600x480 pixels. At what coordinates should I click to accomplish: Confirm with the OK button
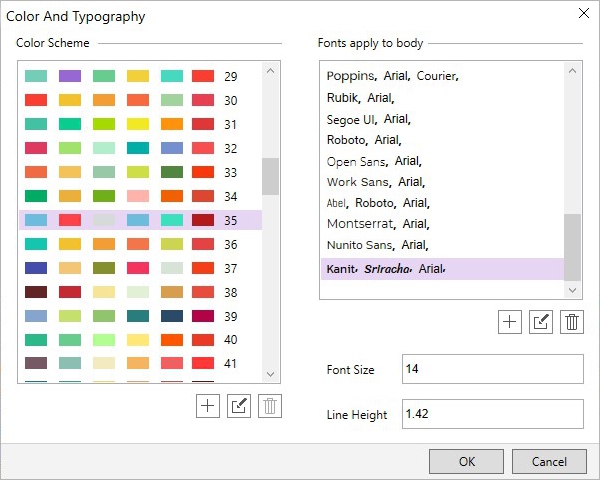click(x=466, y=461)
